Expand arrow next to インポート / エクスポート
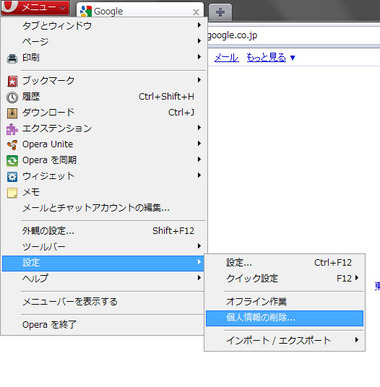The width and height of the screenshot is (380, 387). tap(357, 340)
